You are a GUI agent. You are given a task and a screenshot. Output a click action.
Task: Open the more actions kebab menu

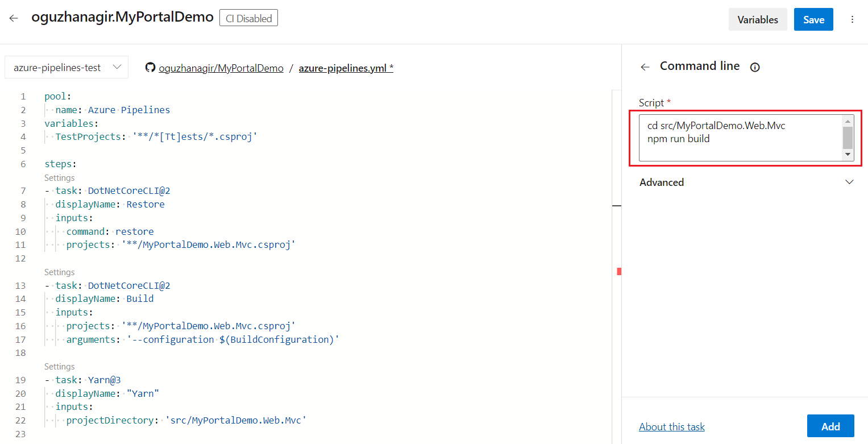[852, 19]
